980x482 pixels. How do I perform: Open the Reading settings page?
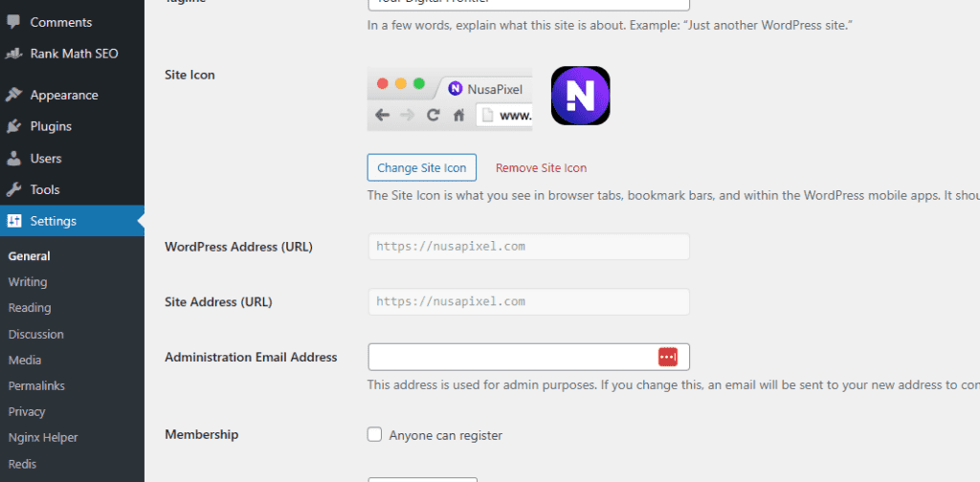click(30, 308)
